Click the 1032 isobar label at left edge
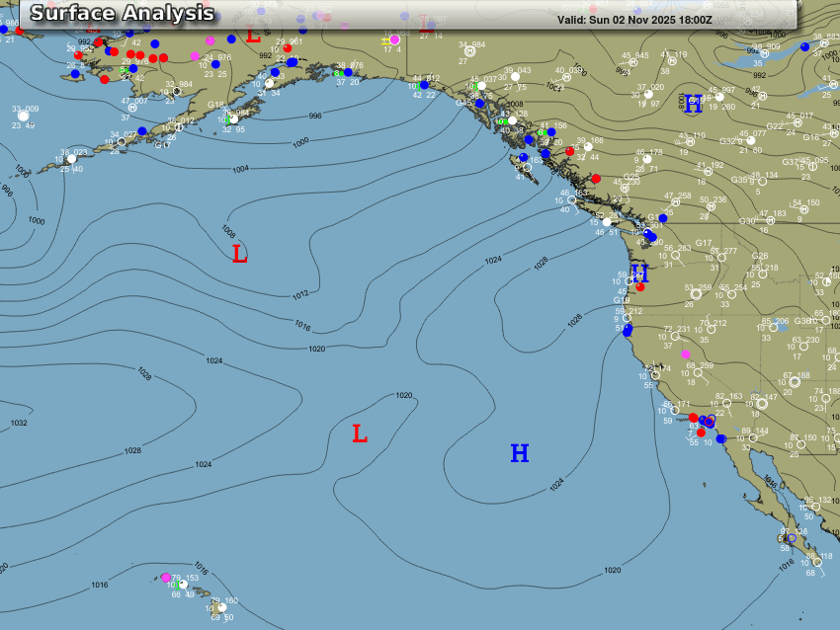 (x=19, y=423)
